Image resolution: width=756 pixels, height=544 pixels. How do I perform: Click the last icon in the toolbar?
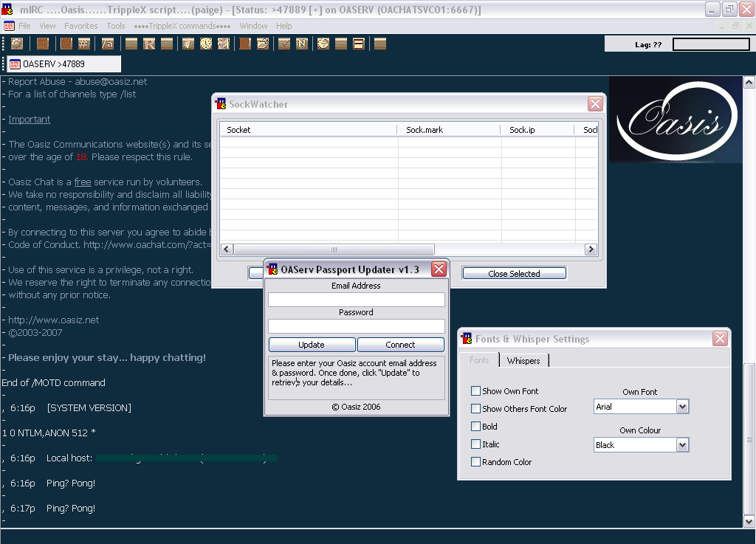(380, 44)
